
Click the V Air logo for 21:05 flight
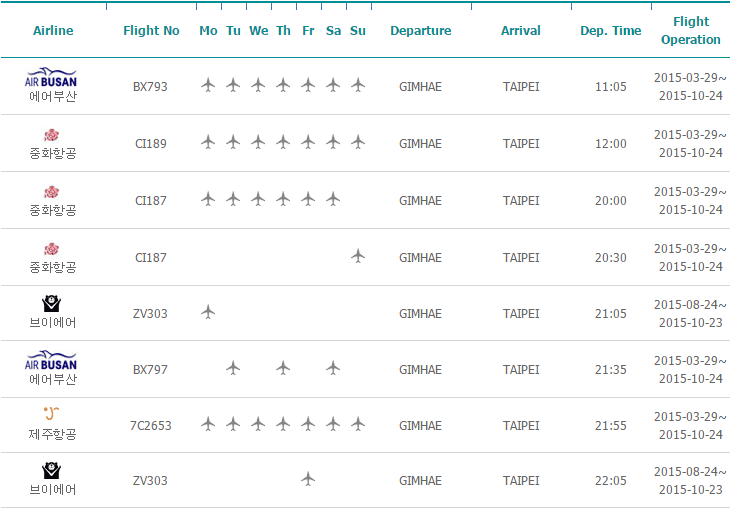pos(52,304)
